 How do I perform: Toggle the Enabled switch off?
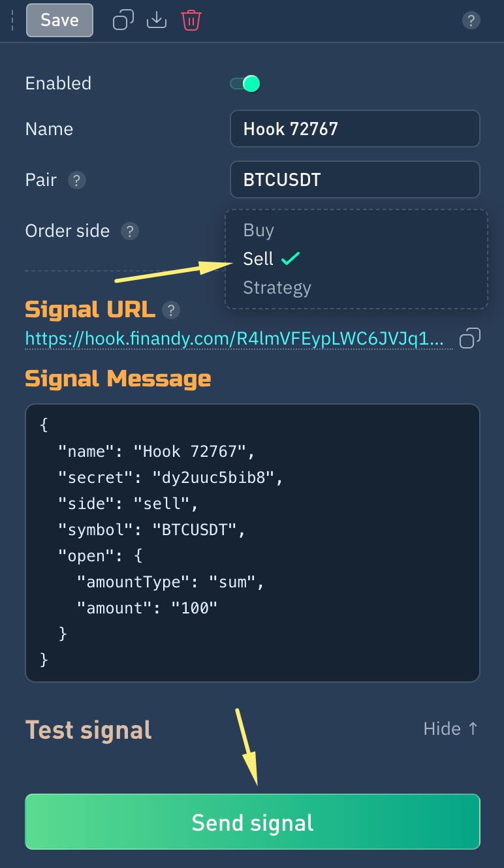tap(245, 84)
